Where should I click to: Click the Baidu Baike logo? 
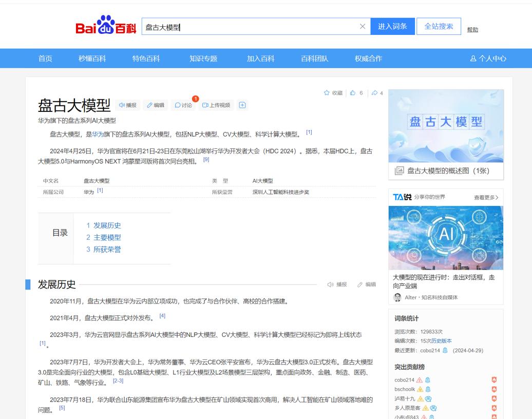(x=105, y=25)
